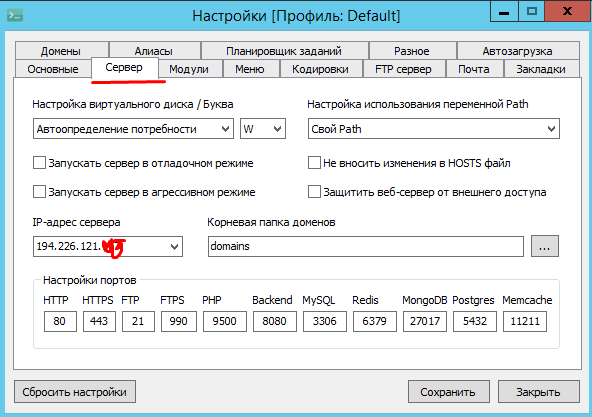This screenshot has width=592, height=417.
Task: Click the app icon in title bar
Action: [x=15, y=15]
